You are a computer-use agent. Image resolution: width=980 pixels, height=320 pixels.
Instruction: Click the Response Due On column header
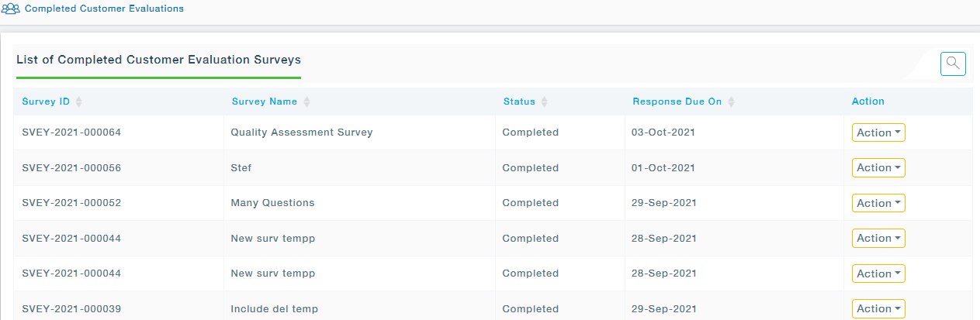[x=677, y=102]
